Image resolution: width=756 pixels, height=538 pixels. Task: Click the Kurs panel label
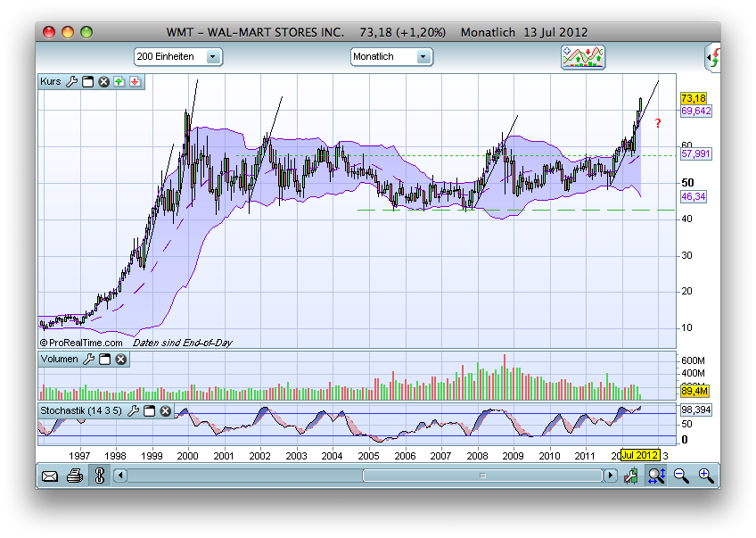click(x=51, y=81)
